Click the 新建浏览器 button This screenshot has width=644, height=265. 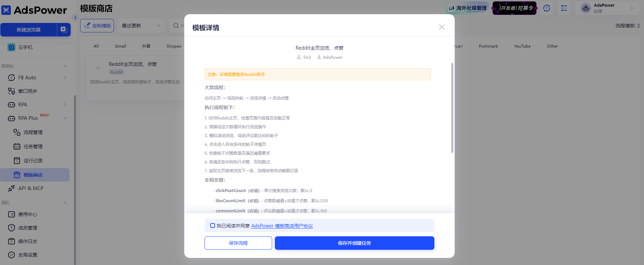[29, 30]
